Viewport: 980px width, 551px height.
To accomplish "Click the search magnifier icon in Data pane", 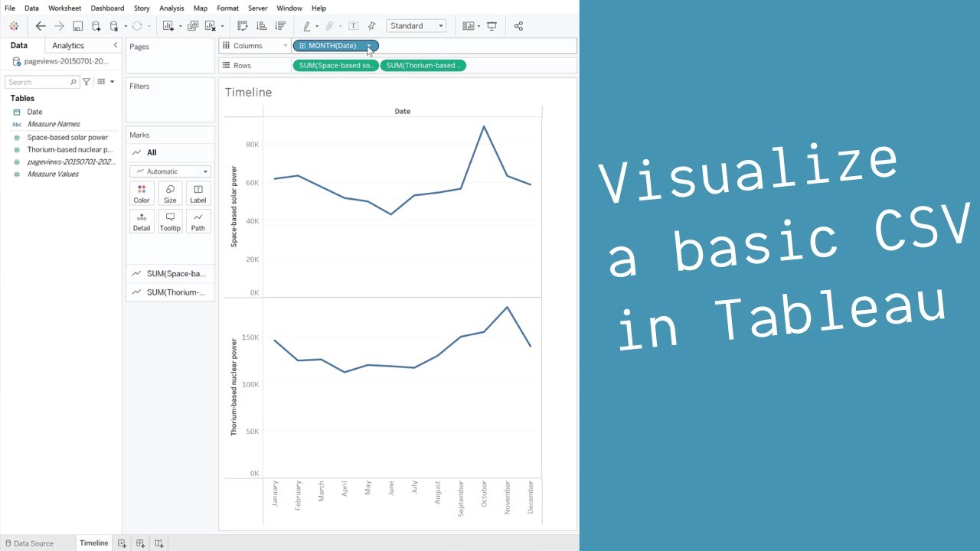I will coord(73,82).
